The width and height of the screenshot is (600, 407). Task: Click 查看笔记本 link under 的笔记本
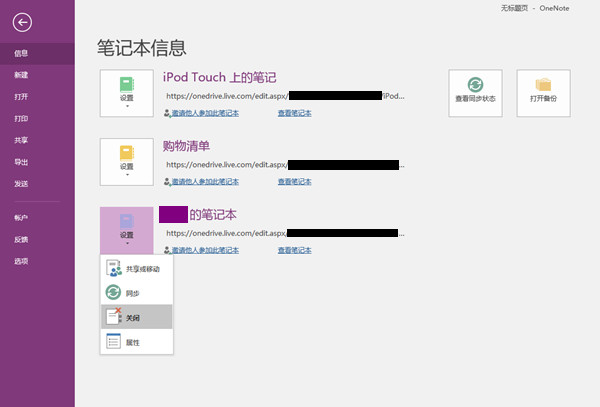click(294, 250)
